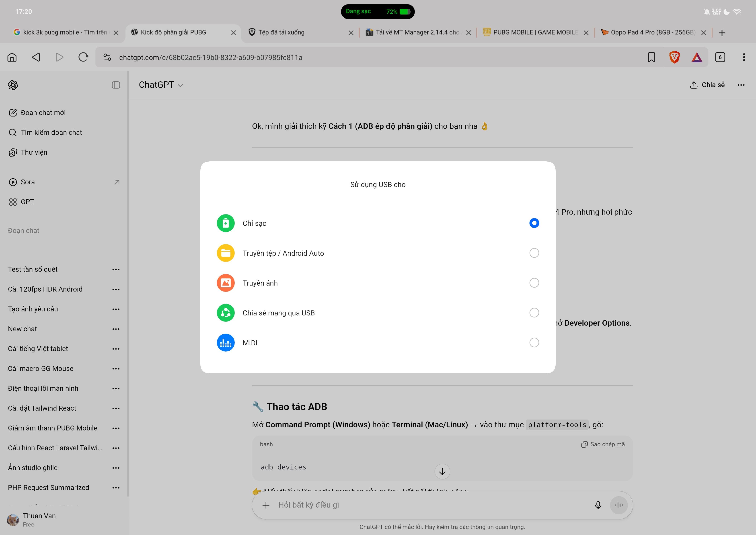
Task: Open browser three-dot main menu
Action: (x=744, y=57)
